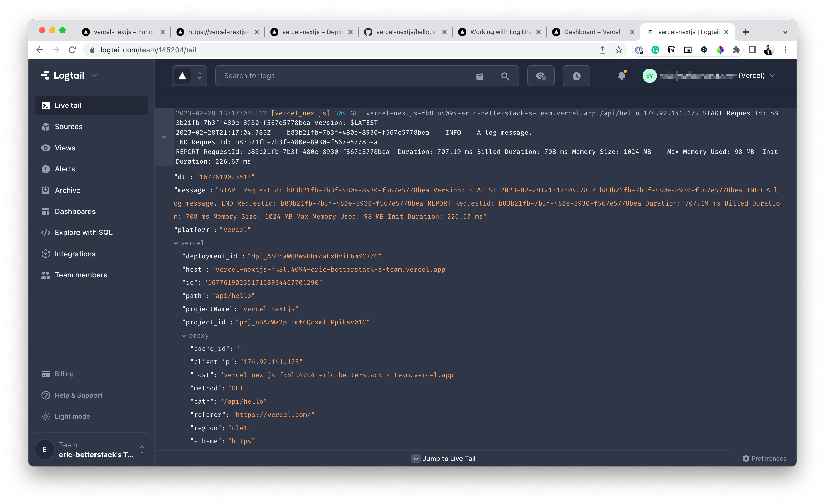Open the Vercel source selector
This screenshot has width=825, height=504.
tap(189, 76)
